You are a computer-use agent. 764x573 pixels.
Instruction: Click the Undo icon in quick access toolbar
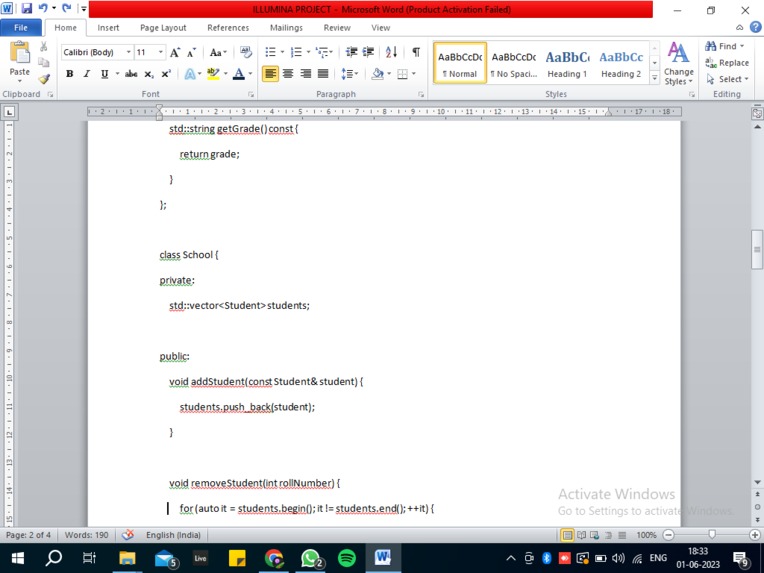(43, 8)
